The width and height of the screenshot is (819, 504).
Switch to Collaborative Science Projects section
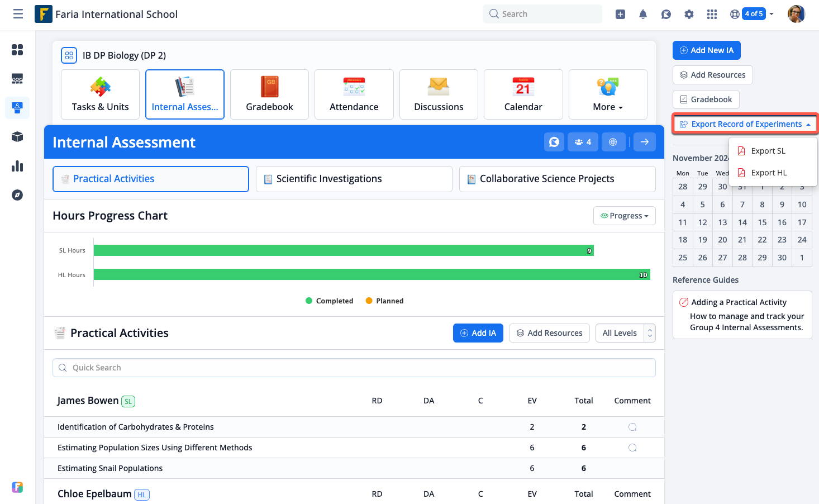pos(558,179)
